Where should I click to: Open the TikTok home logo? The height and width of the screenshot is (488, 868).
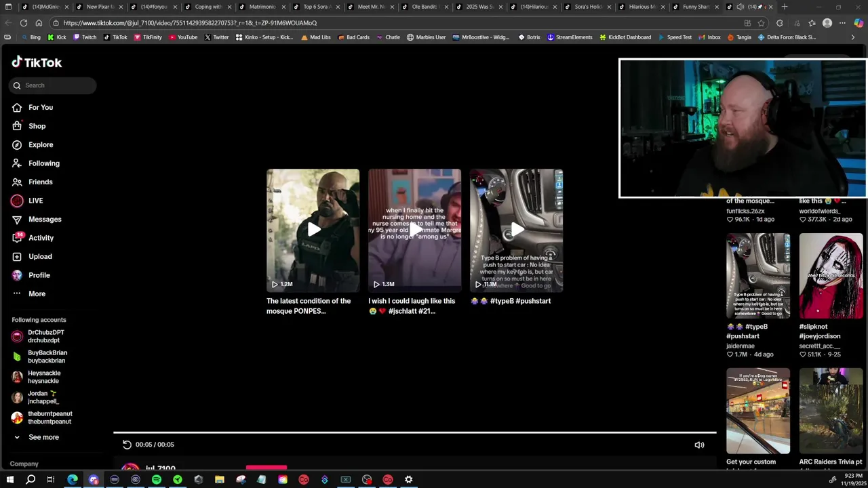pos(37,62)
